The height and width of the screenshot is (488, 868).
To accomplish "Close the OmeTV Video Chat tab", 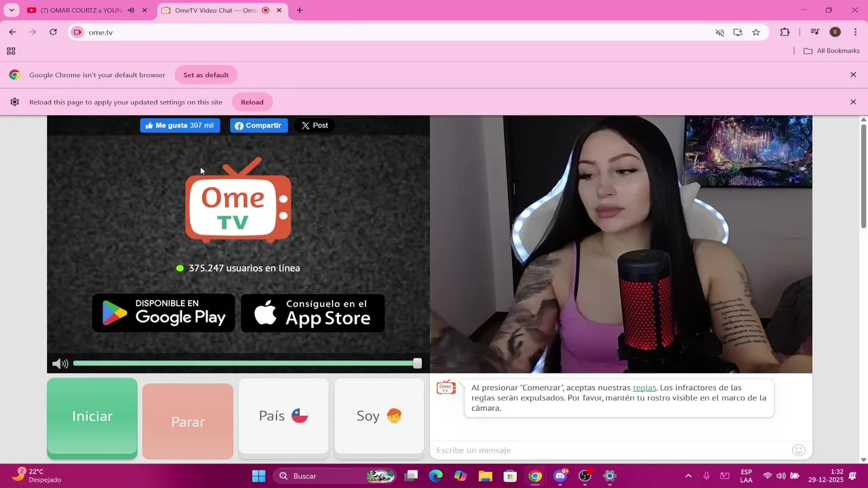I will pos(279,10).
